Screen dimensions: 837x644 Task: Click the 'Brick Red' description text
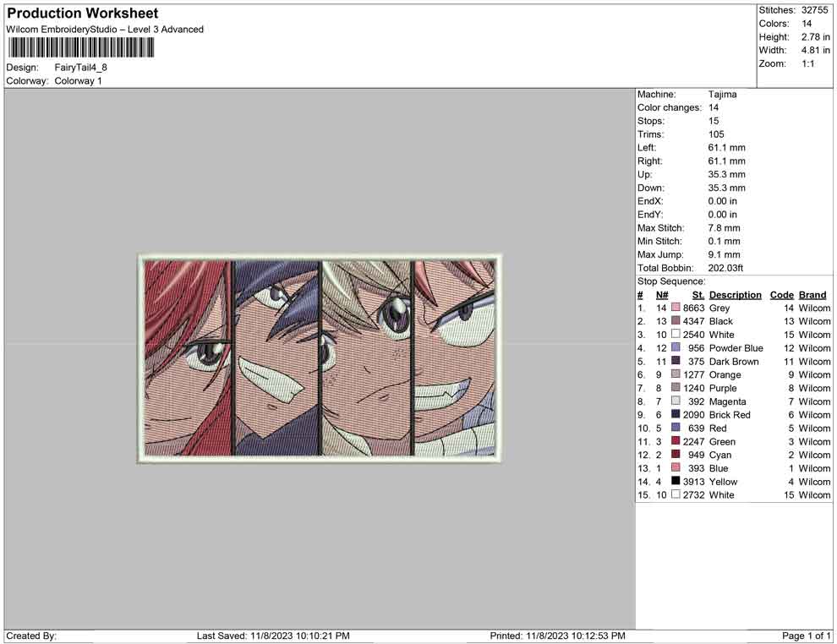pyautogui.click(x=730, y=415)
